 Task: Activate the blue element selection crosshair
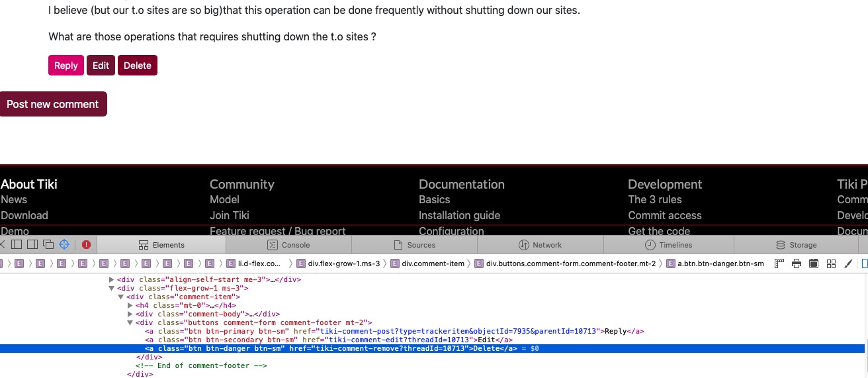click(64, 245)
